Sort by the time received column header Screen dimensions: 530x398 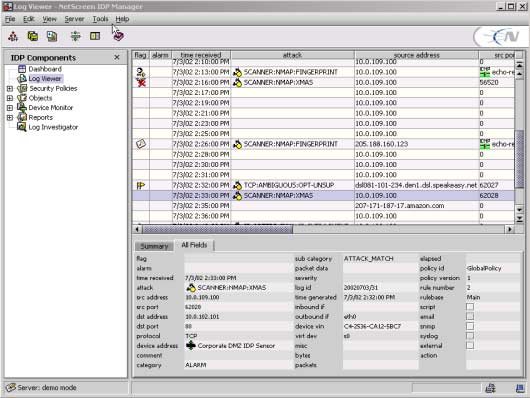tap(201, 55)
